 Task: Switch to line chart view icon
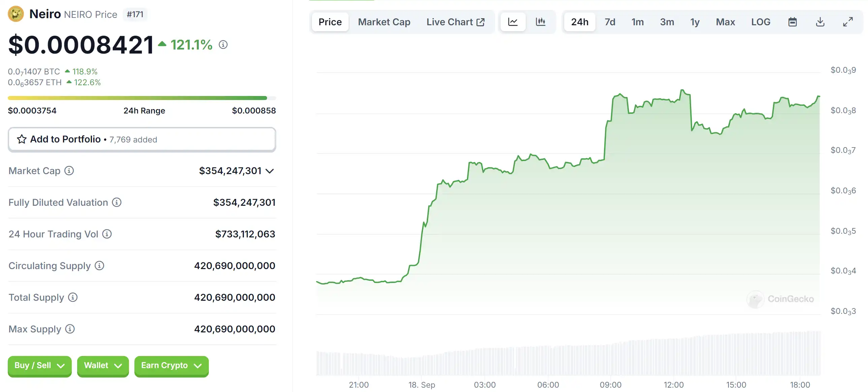tap(513, 22)
